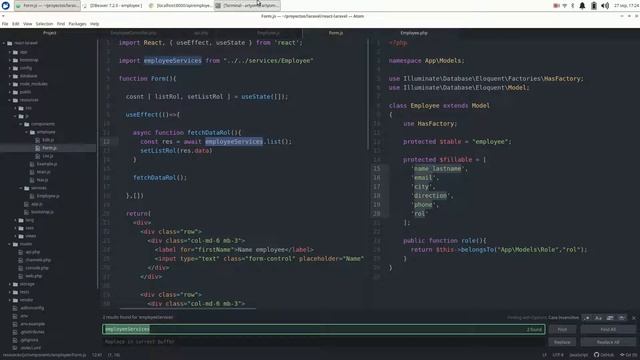Switch to the Form.js editor tab
Viewport: 640px width, 360px height.
coord(336,33)
